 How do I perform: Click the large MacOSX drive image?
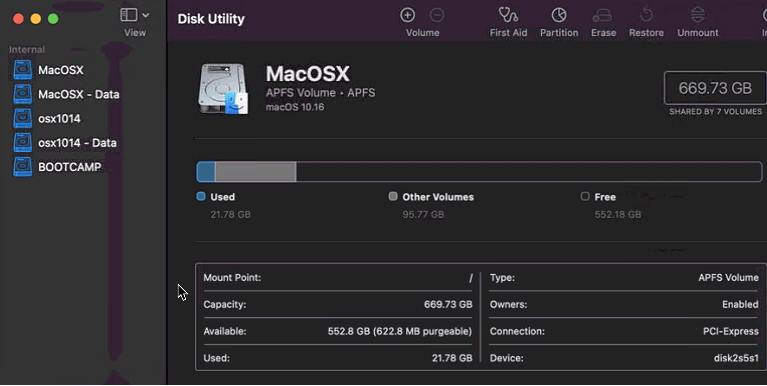tap(223, 89)
